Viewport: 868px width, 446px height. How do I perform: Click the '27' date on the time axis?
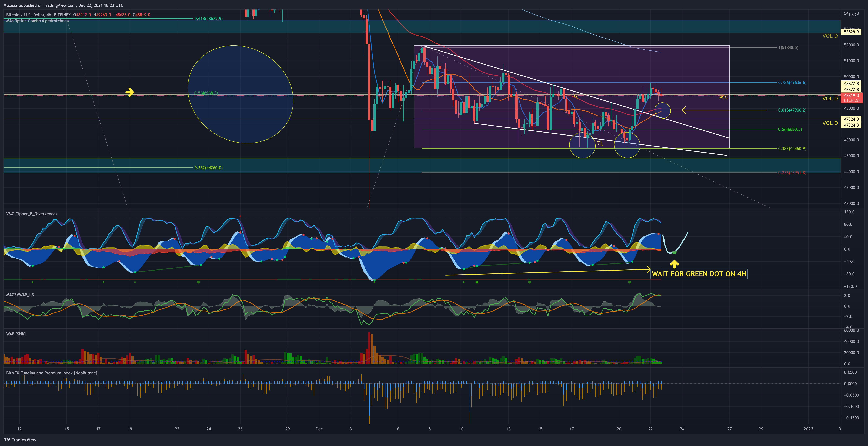click(730, 429)
